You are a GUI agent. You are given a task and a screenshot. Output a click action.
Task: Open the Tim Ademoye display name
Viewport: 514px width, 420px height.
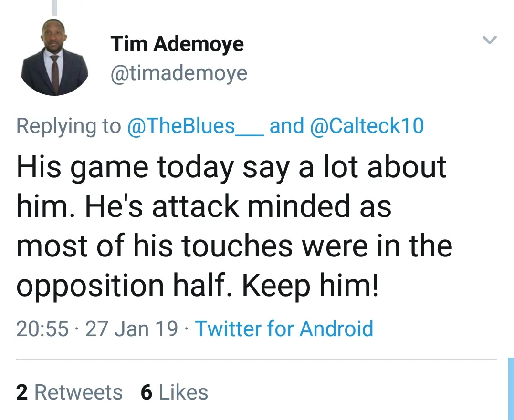click(177, 44)
